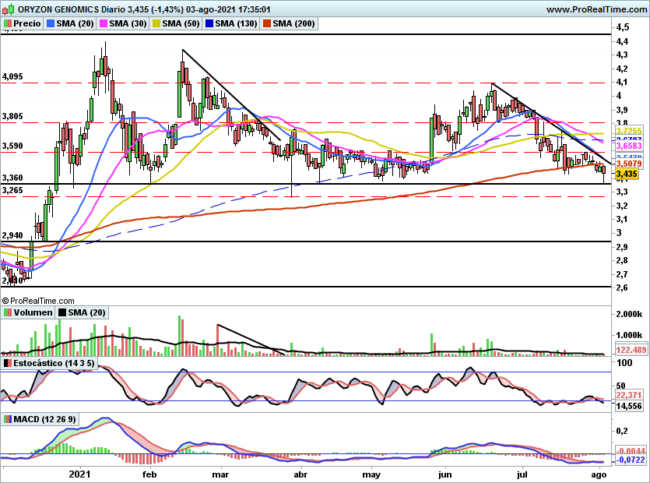
Task: Click the 3,805 level label
Action: 13,117
